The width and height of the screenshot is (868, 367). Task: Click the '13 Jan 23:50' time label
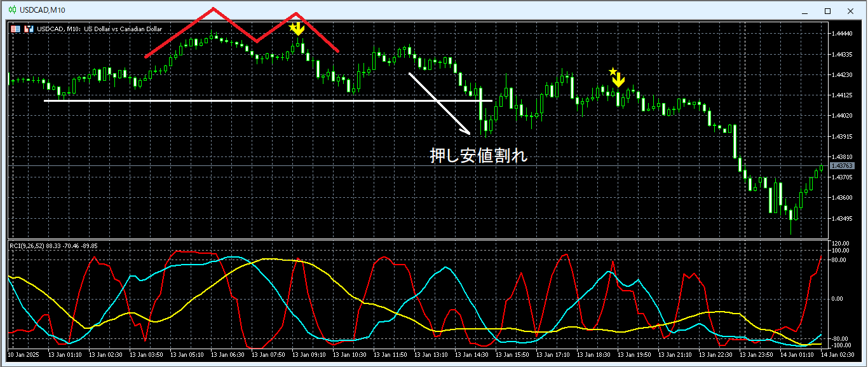(x=755, y=354)
